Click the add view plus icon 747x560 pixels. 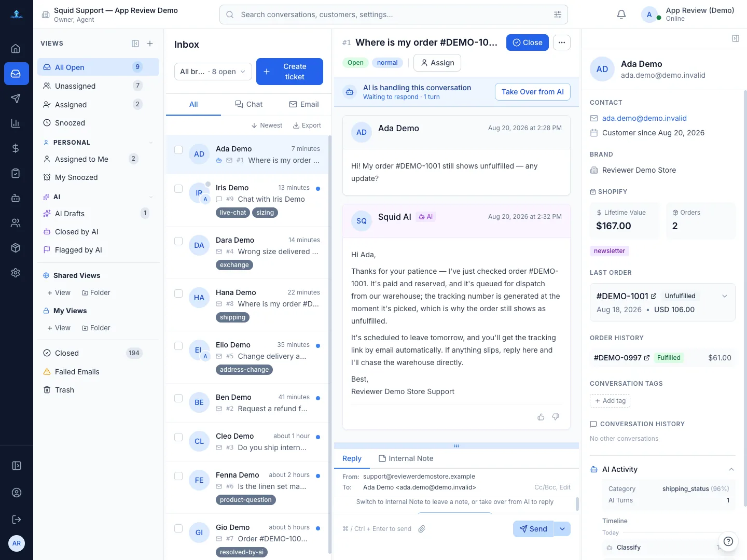click(x=150, y=44)
